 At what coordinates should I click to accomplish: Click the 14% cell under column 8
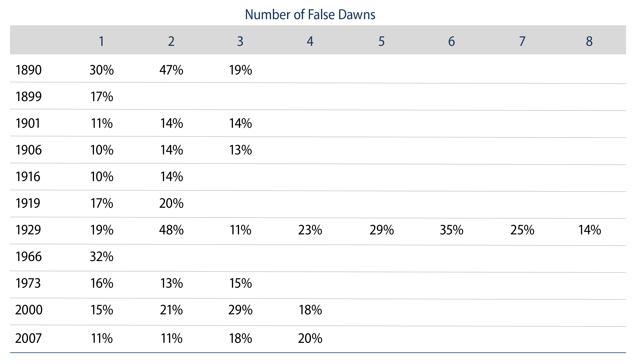[x=590, y=230]
